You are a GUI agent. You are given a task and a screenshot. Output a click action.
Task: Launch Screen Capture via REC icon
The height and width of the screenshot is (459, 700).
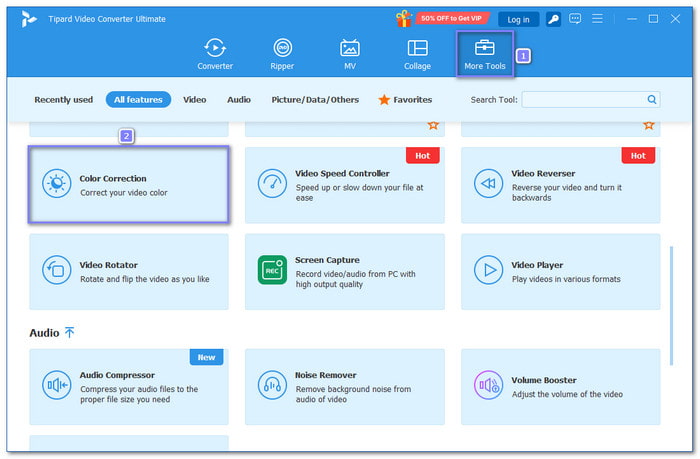click(272, 270)
